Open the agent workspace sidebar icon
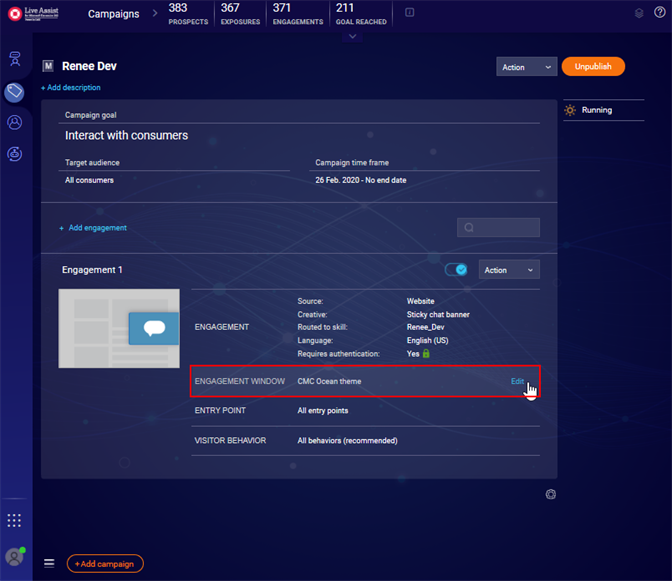Image resolution: width=672 pixels, height=581 pixels. [15, 59]
